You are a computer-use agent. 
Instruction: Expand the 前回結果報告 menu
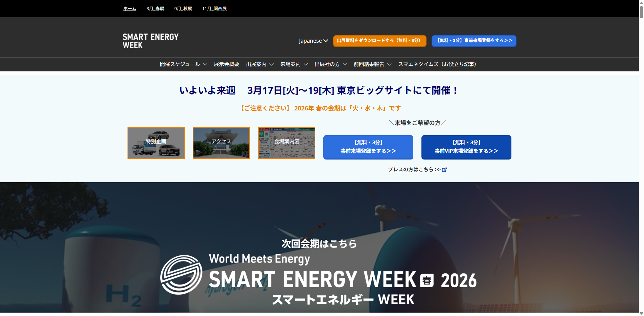372,64
